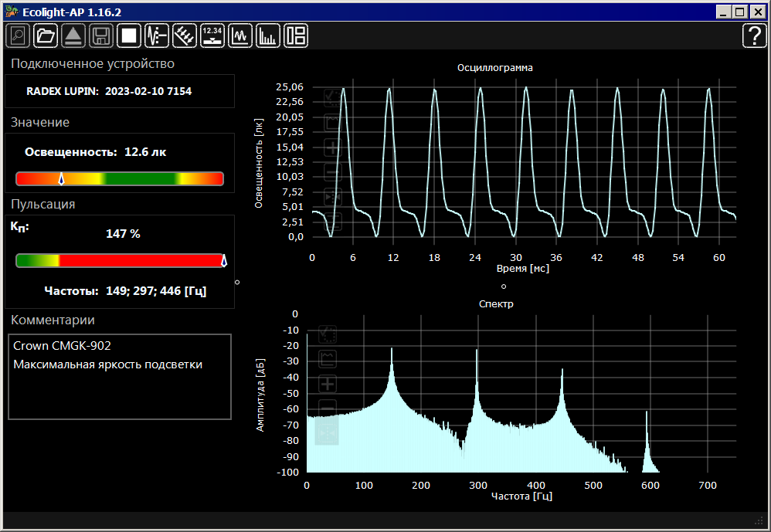Zoom in spectrum with plus icon
The width and height of the screenshot is (771, 532).
pos(328,385)
